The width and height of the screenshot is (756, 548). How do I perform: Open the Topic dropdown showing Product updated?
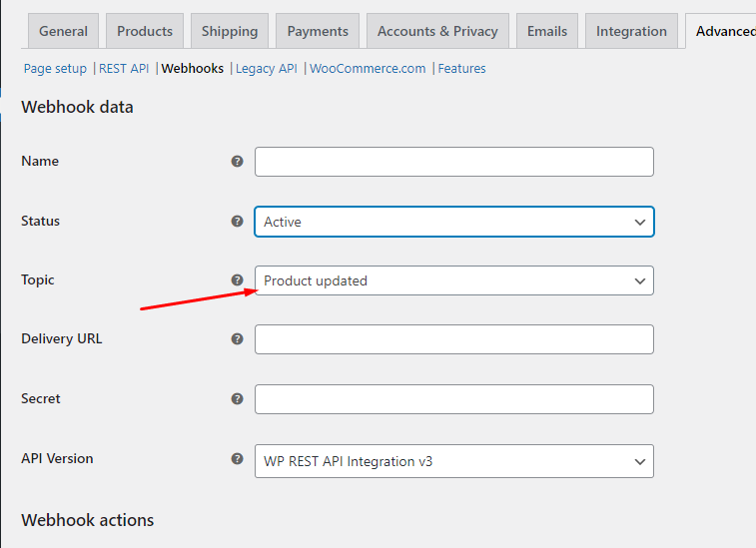[454, 280]
